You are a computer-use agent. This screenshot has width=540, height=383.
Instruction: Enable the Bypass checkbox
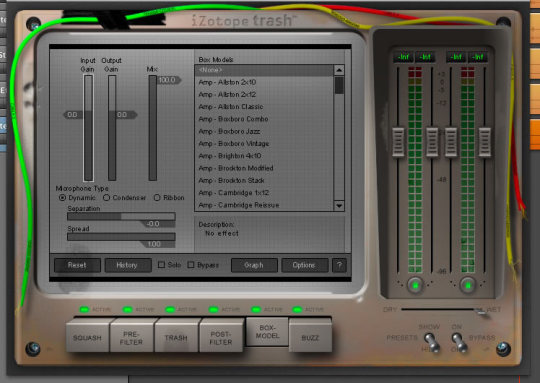coord(191,265)
